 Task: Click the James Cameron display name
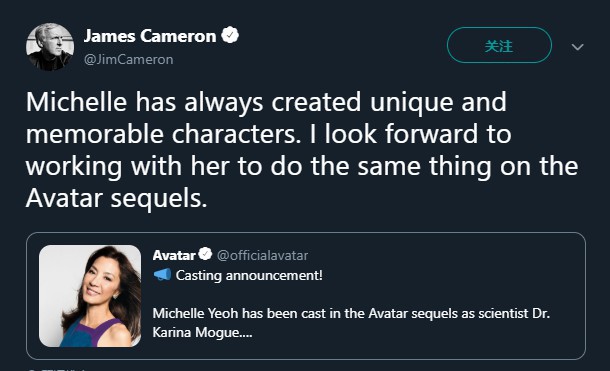150,36
